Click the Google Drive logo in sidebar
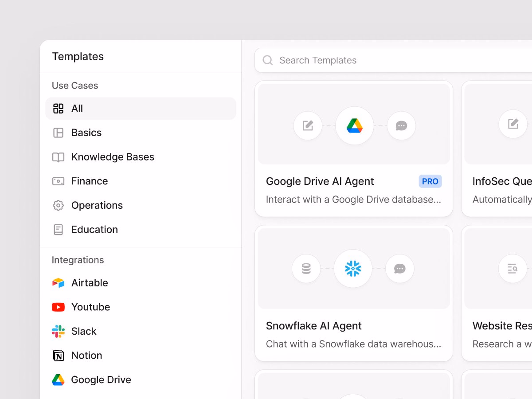The height and width of the screenshot is (399, 532). point(58,379)
